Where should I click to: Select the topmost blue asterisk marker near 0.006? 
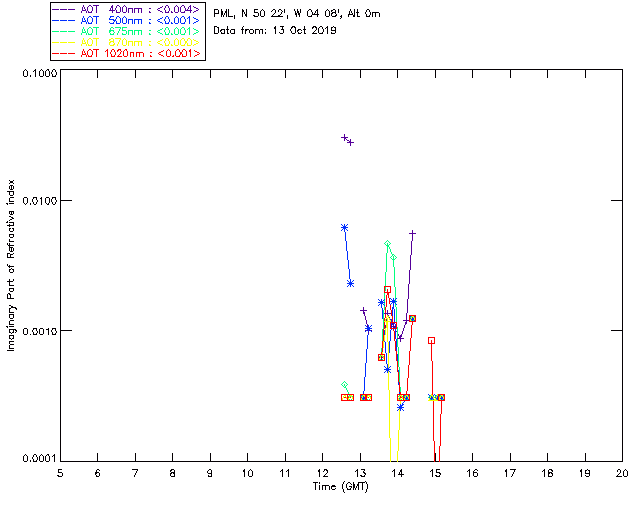(344, 228)
